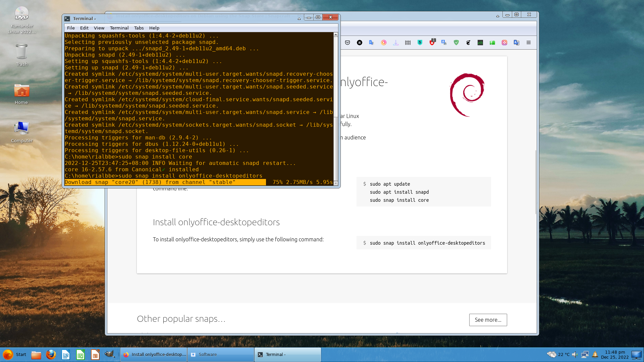
Task: Click the rightmost blue translate-page extension icon
Action: (517, 43)
